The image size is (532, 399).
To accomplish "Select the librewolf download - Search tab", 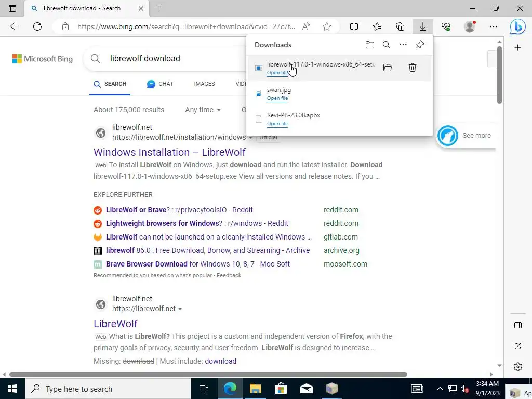I will tap(82, 8).
